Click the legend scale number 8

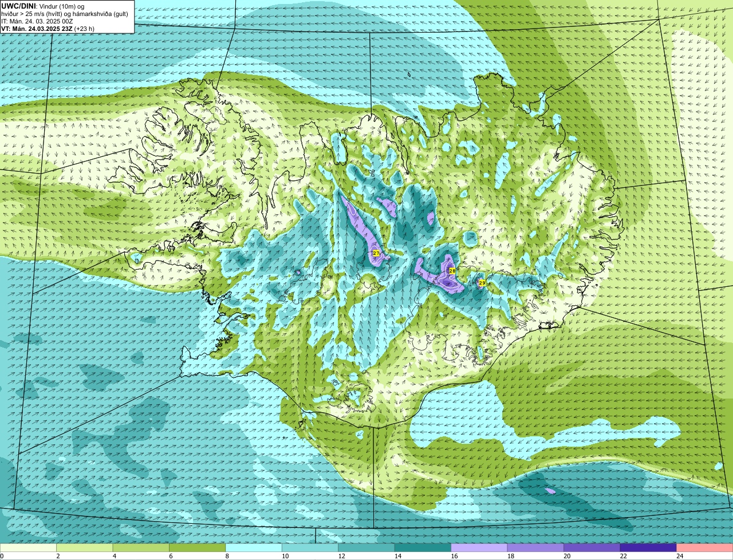coord(227,556)
